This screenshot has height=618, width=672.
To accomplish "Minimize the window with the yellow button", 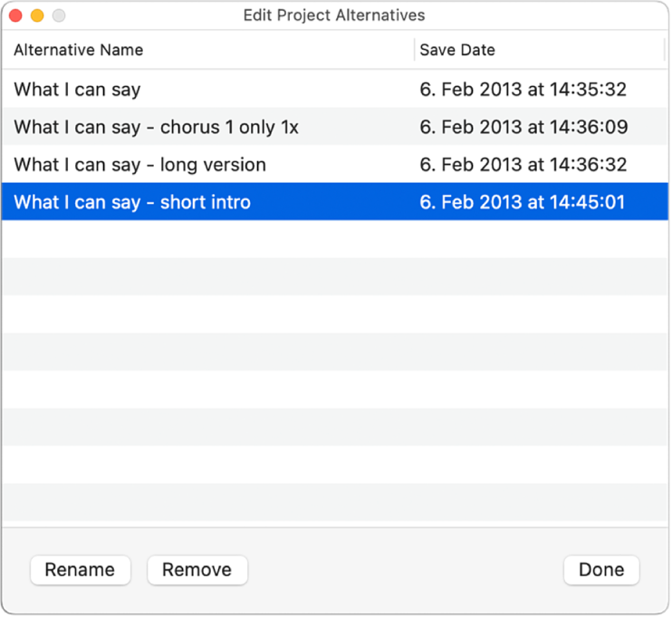I will click(x=37, y=15).
